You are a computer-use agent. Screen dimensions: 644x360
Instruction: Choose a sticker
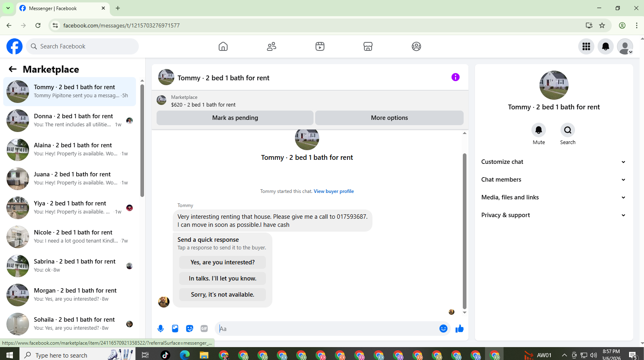point(190,329)
